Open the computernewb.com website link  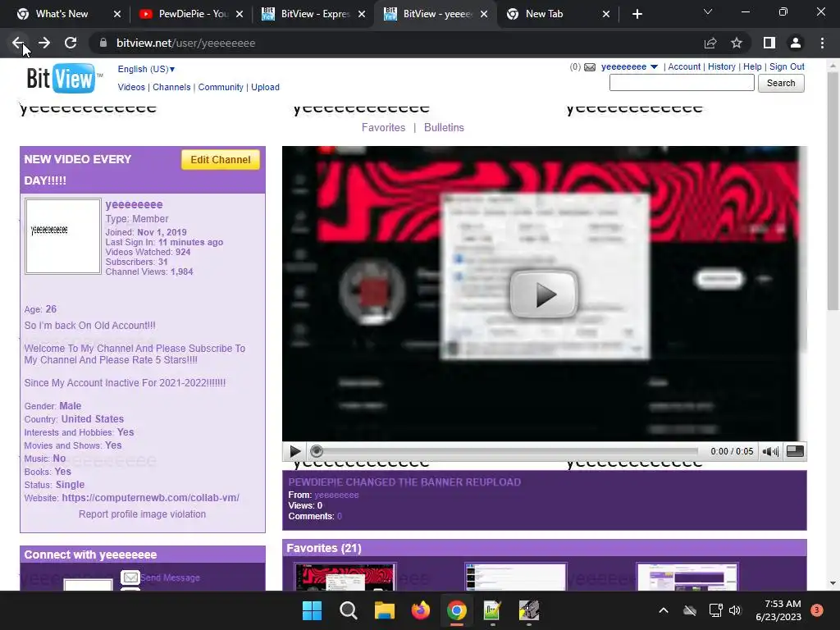(x=151, y=498)
